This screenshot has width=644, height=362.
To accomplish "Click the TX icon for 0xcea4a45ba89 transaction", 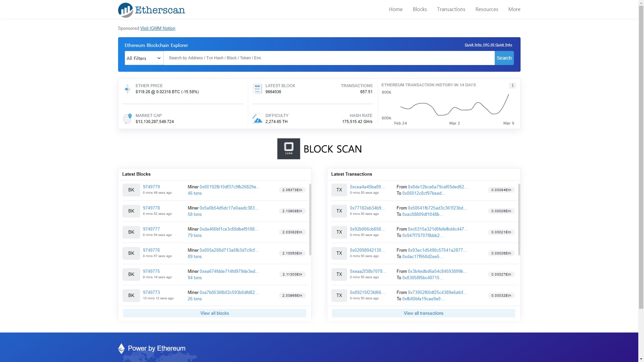I will 339,190.
